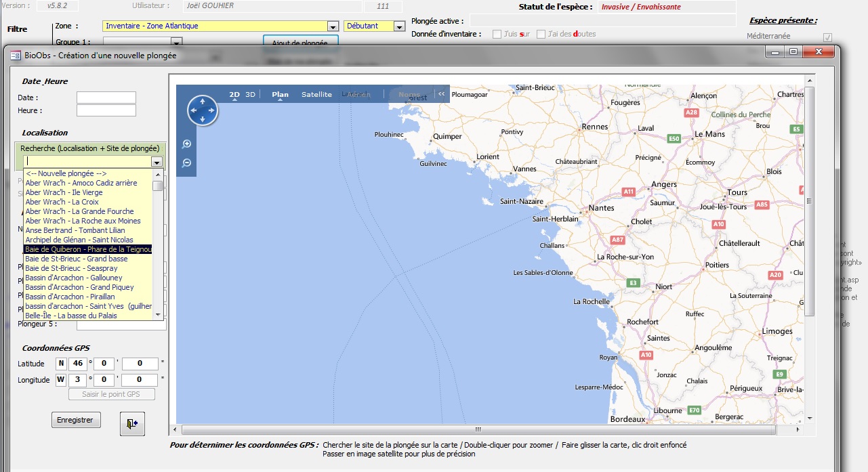The image size is (868, 472).
Task: Click the Date input field
Action: click(106, 98)
